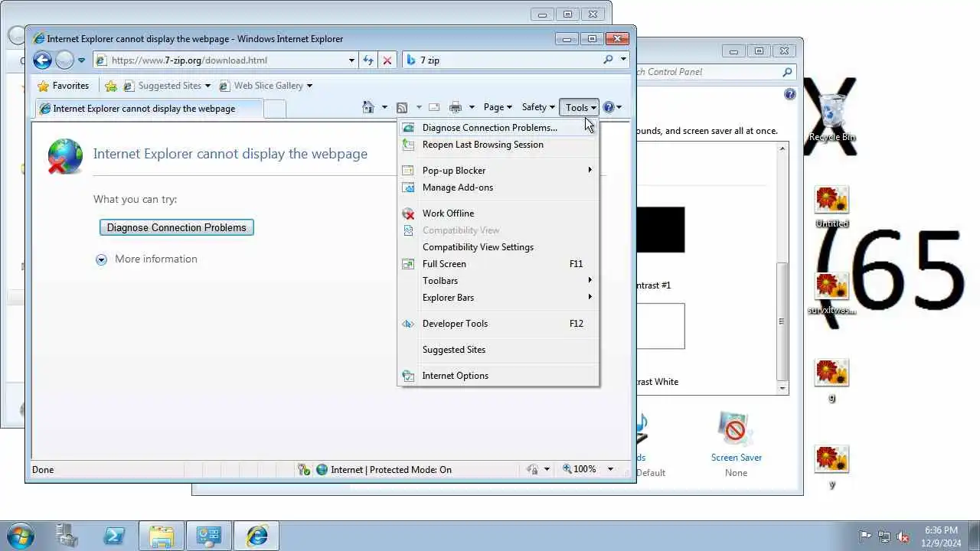Open Web Slice Gallery favorites link

coord(266,86)
